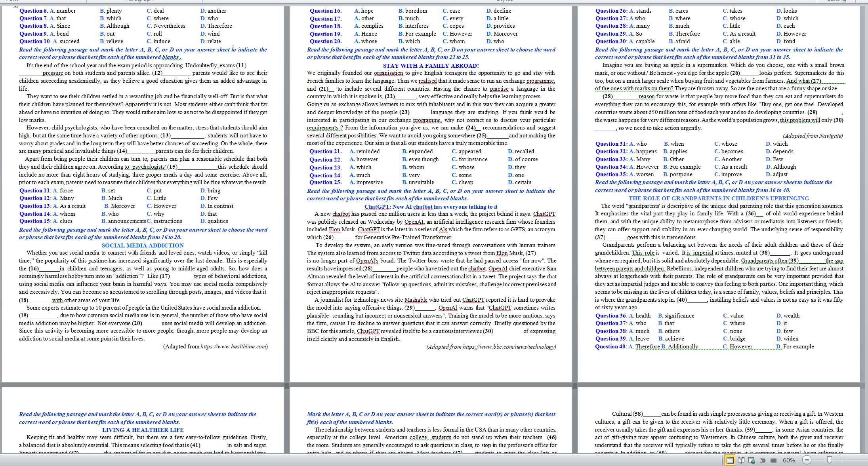Click the Question 21 label

(326, 151)
